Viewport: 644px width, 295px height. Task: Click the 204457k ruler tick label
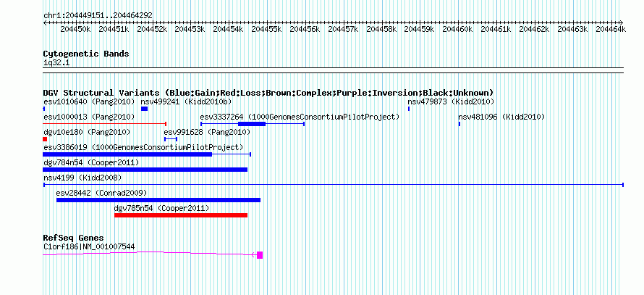click(x=342, y=29)
